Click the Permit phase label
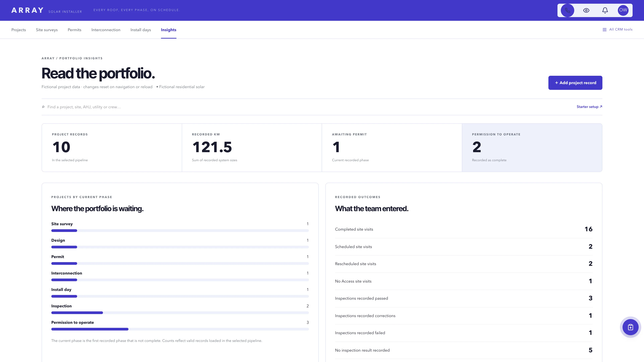 click(x=58, y=257)
